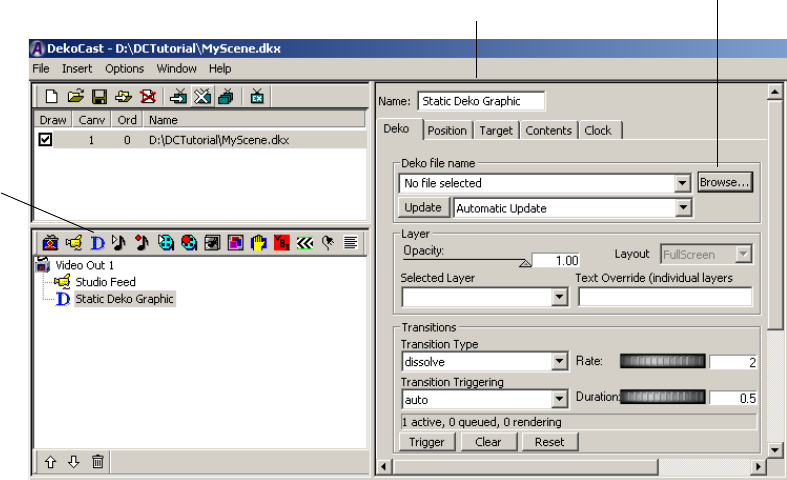Screen dimensions: 787x480
Task: Open the Deko file name dropdown
Action: [682, 183]
